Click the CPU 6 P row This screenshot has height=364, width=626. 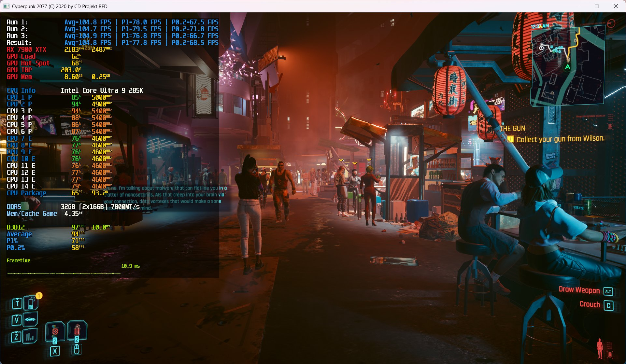click(59, 132)
